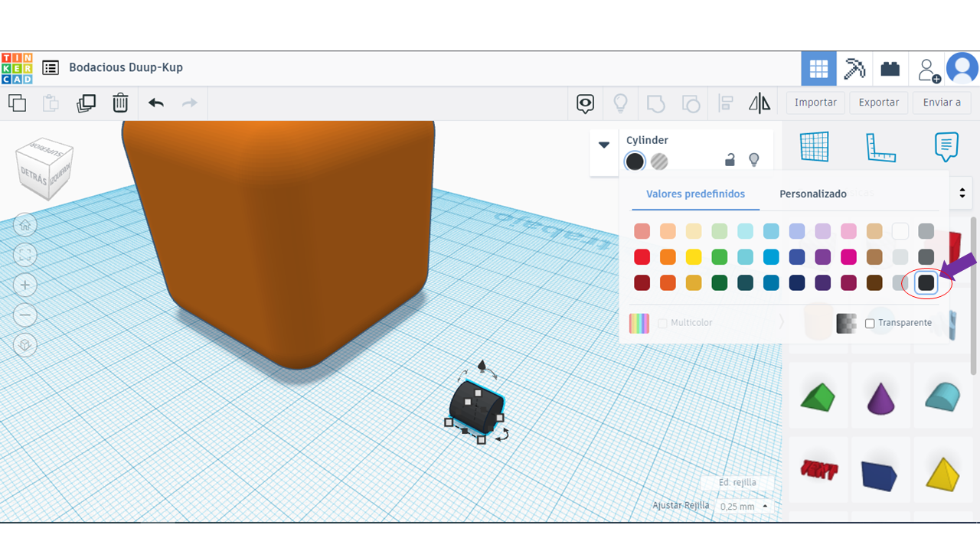The image size is (980, 551).
Task: Group shapes using the toolbar group icon
Action: pyautogui.click(x=655, y=103)
